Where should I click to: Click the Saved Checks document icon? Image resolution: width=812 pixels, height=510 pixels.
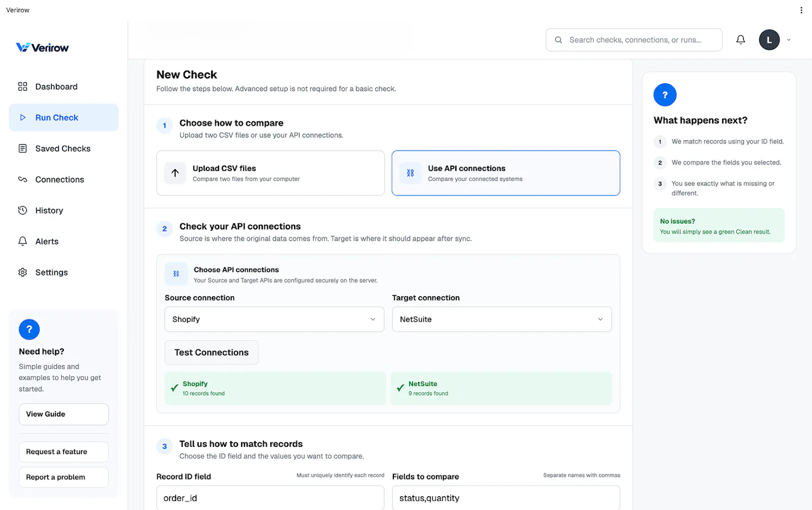(22, 148)
